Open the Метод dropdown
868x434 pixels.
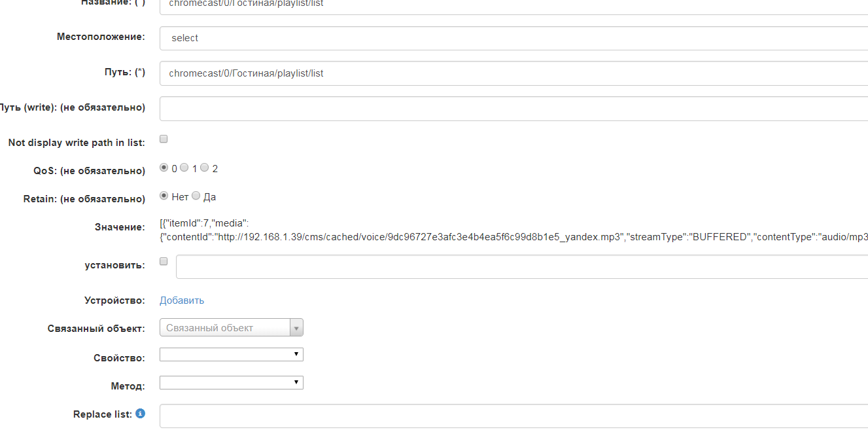tap(230, 382)
